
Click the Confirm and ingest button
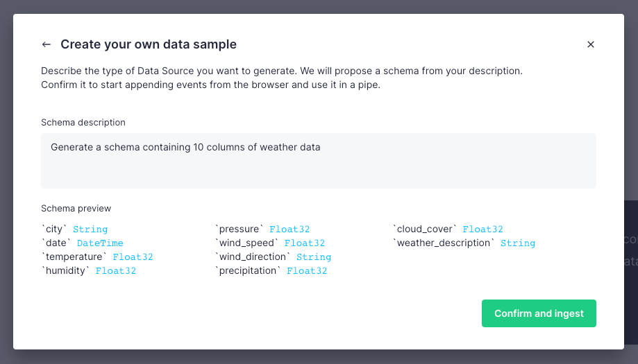(539, 313)
